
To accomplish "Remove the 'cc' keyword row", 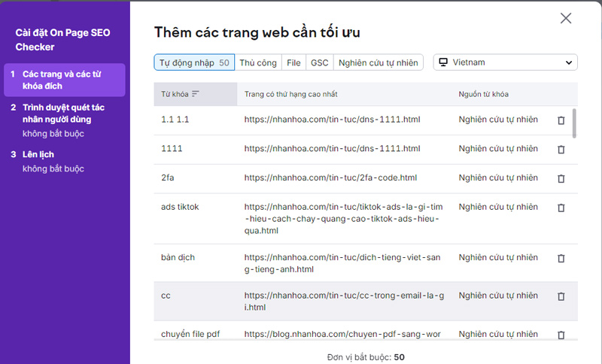I will [561, 296].
